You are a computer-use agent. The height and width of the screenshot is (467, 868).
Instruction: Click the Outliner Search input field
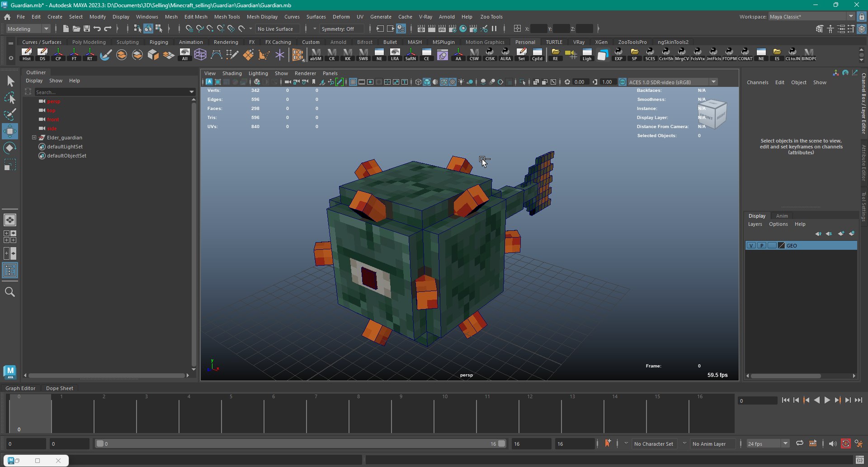(x=111, y=92)
